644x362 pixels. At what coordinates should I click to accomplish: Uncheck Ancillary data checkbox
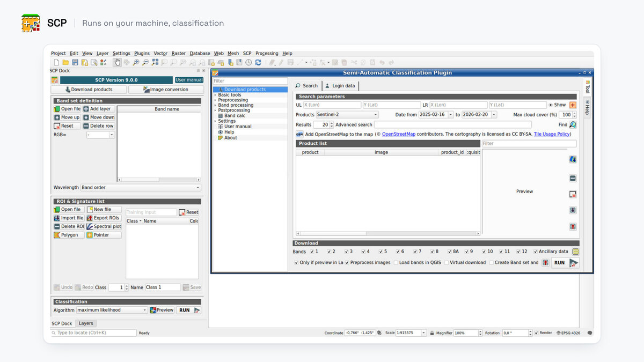pos(536,252)
